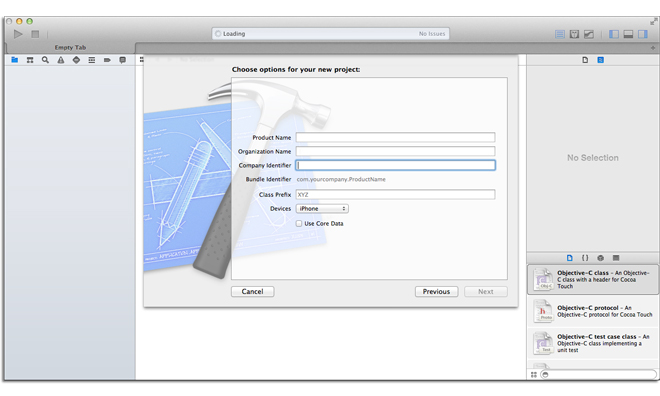This screenshot has height=396, width=660.
Task: Select Objective-C protocol template
Action: click(x=593, y=311)
